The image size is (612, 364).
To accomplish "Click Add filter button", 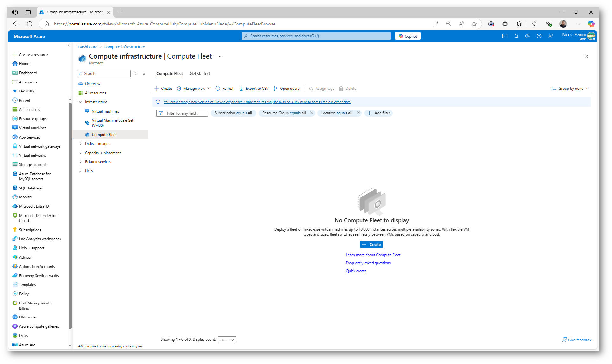I will pyautogui.click(x=378, y=113).
